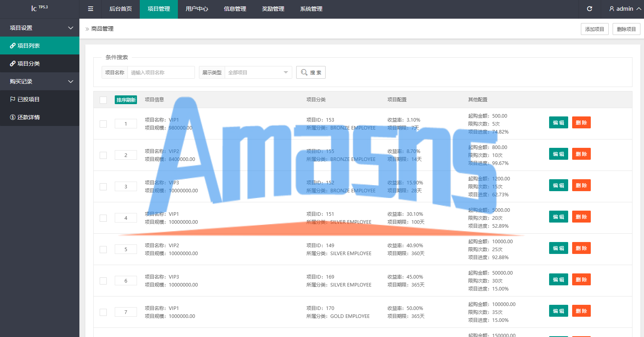Check the checkbox for row 5
Screen dimensions: 644x337
coord(103,250)
